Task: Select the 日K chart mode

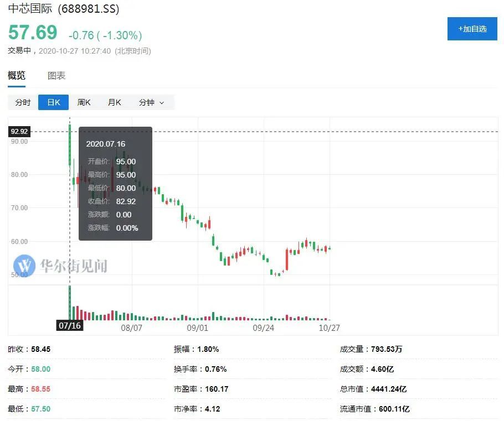Action: [x=53, y=102]
